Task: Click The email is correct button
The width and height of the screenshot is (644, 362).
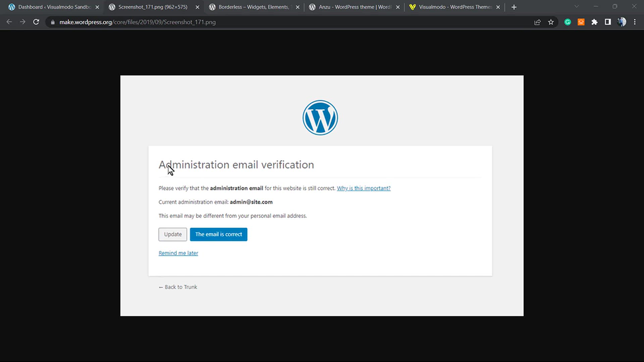Action: (x=218, y=234)
